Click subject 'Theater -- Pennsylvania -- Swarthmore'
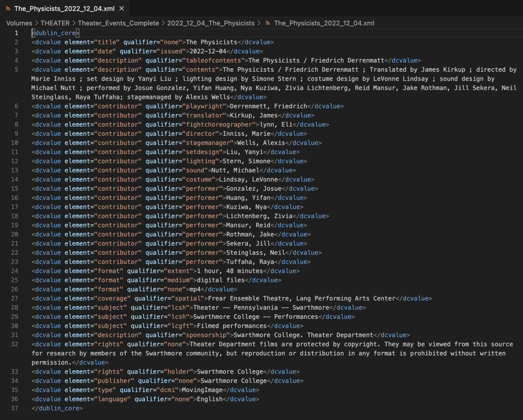523x420 pixels. click(261, 308)
